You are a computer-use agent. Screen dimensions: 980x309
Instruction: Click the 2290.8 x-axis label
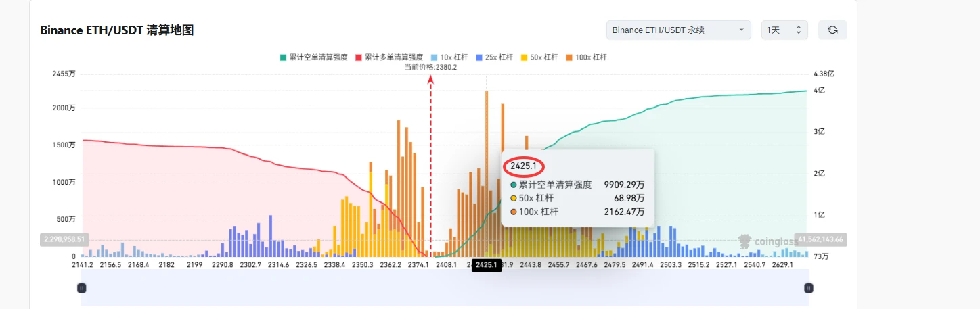(x=222, y=265)
